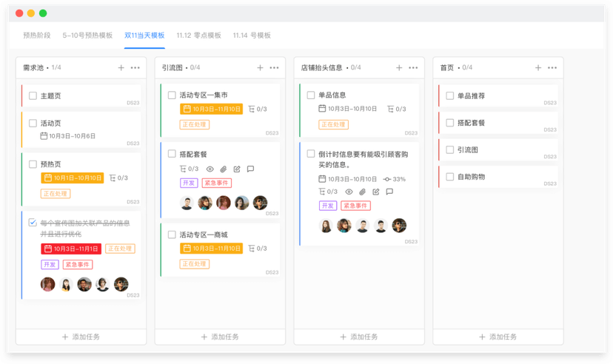This screenshot has width=613, height=364.
Task: Open the more options menu for 首页 column
Action: [x=552, y=68]
